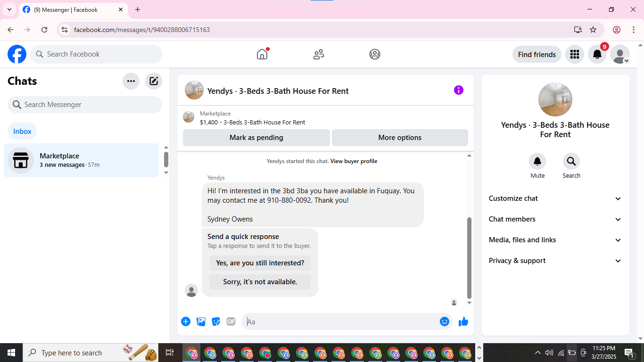644x362 pixels.
Task: Send a thumbs-up like
Action: click(x=463, y=321)
